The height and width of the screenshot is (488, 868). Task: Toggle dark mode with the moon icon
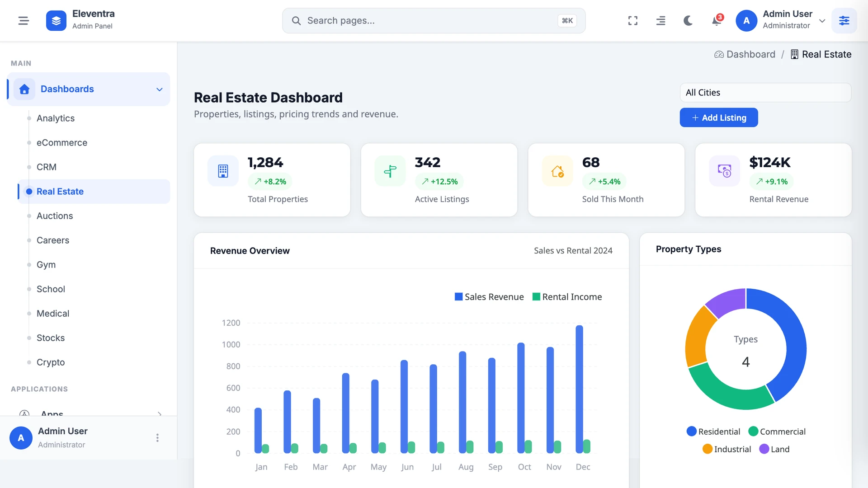[x=688, y=21]
